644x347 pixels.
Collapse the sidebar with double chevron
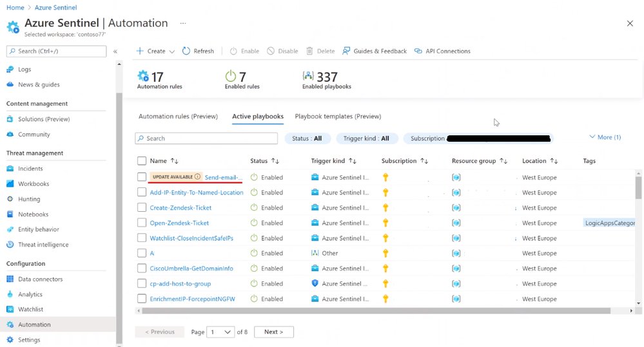pos(115,52)
